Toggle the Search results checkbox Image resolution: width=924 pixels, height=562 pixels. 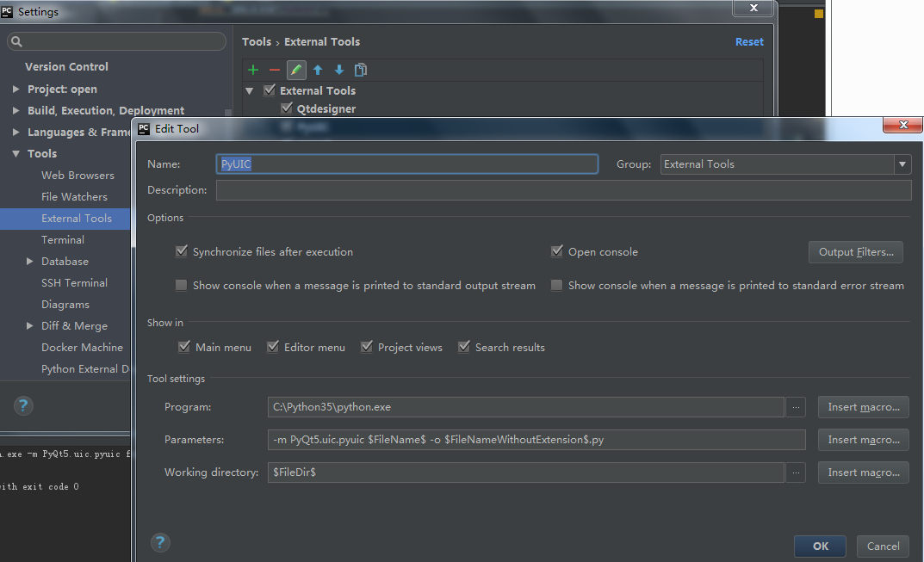coord(464,347)
